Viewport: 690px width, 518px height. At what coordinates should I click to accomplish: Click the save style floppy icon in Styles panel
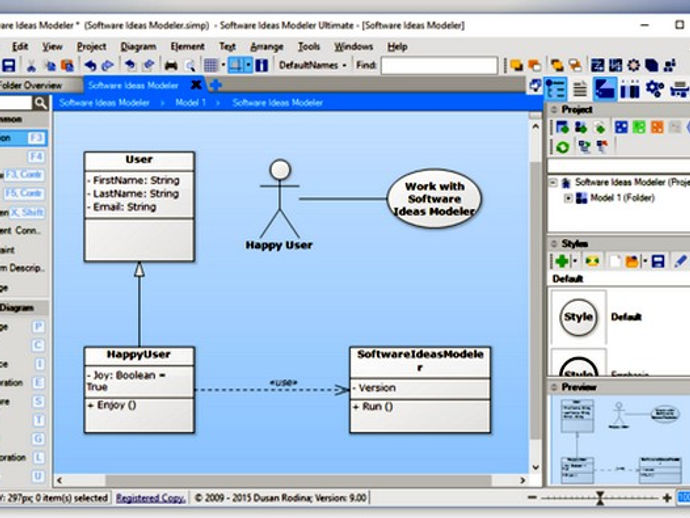(658, 261)
